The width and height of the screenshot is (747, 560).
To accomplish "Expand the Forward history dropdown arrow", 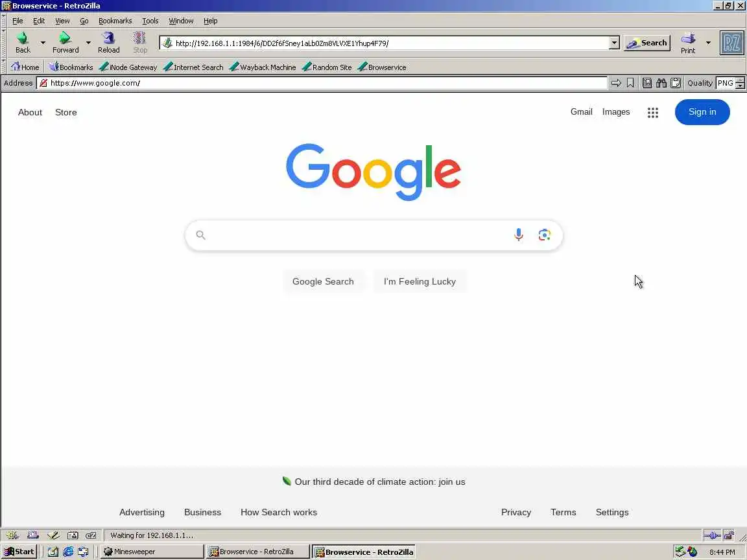I will (88, 43).
